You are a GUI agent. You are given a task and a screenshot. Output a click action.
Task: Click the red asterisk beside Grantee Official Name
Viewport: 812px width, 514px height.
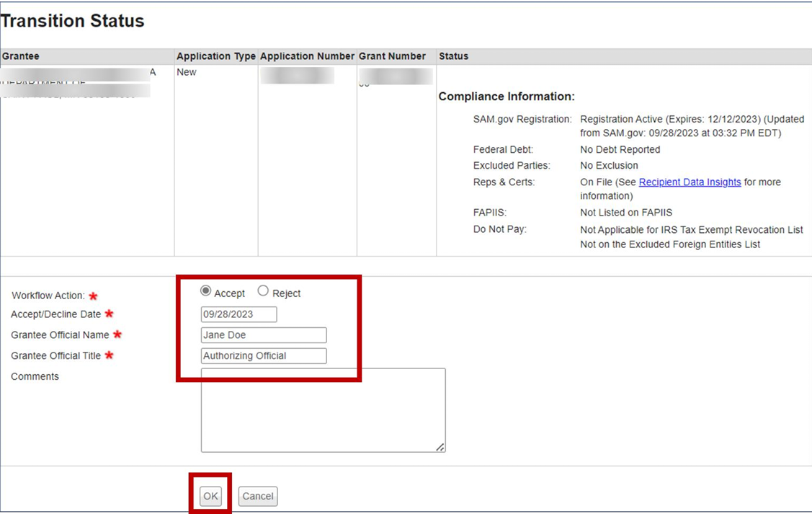(117, 334)
